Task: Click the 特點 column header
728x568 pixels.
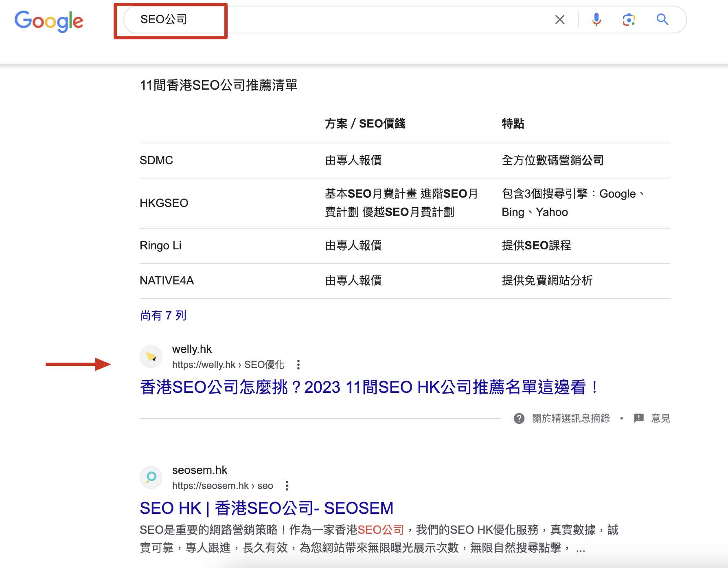Action: pos(513,123)
